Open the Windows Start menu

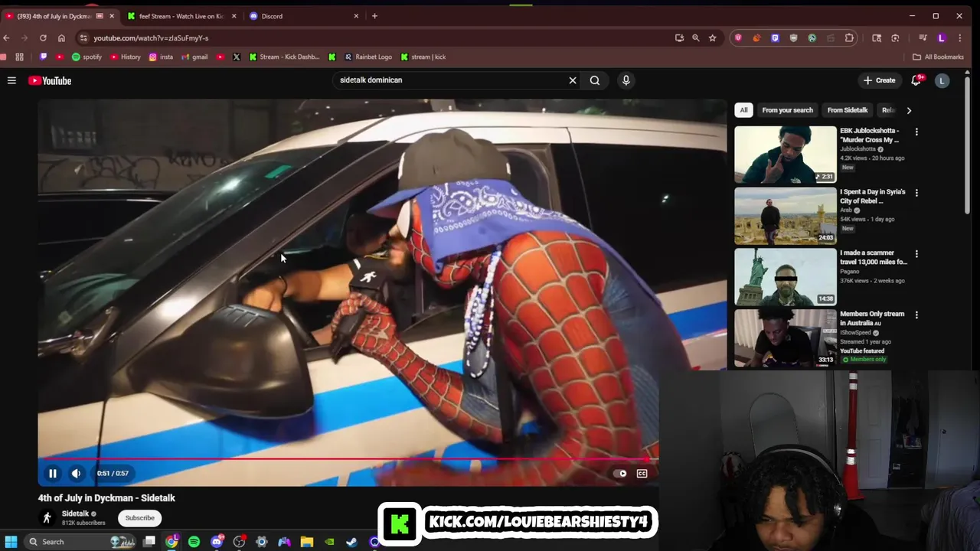(x=11, y=542)
